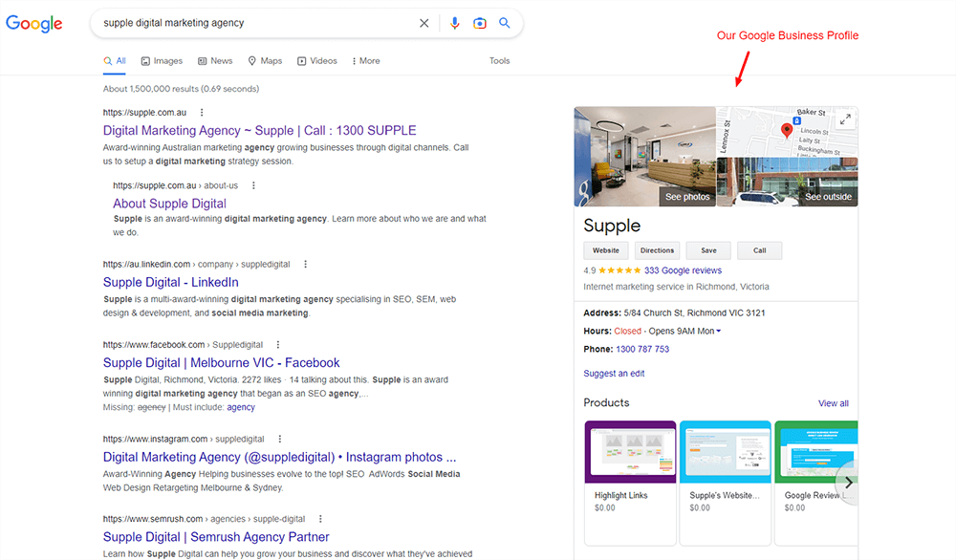Select the All search tab
Screen dimensions: 956x560
115,61
